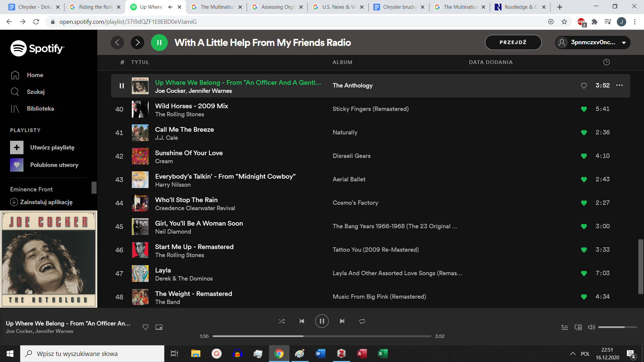Skip to the next track
Screen dimensions: 644x362
point(342,321)
